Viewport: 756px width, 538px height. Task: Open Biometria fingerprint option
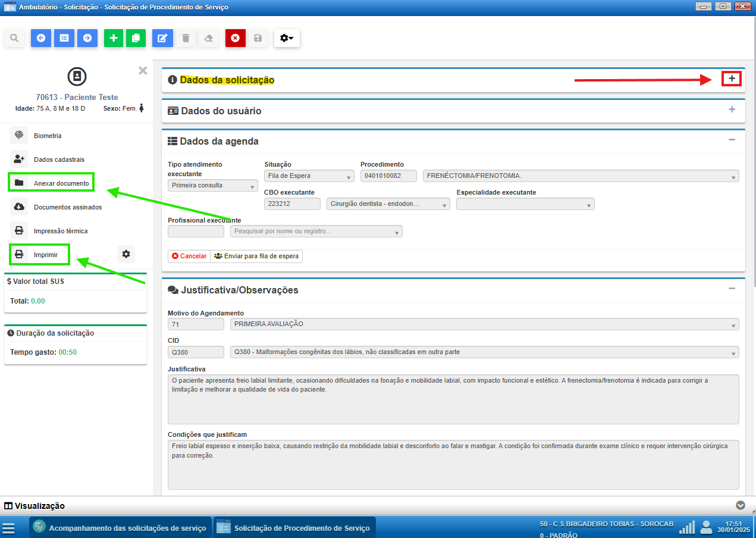coord(48,136)
